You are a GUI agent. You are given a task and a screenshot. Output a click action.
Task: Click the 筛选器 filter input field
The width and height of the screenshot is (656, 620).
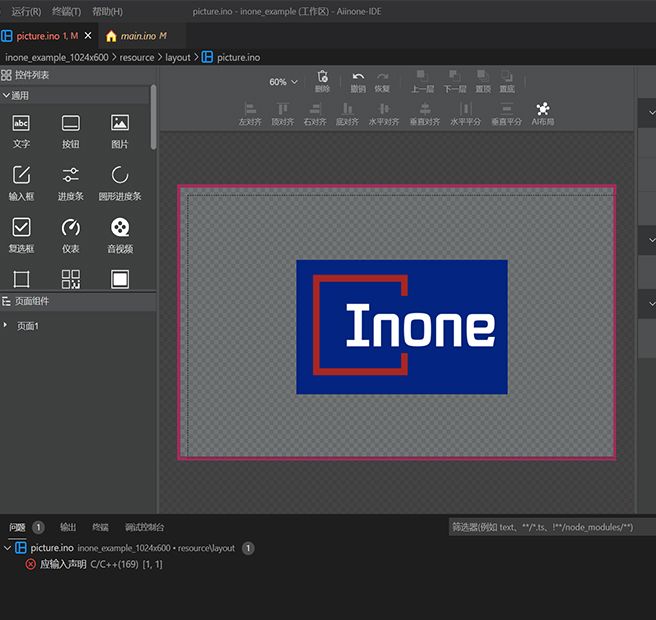(552, 527)
